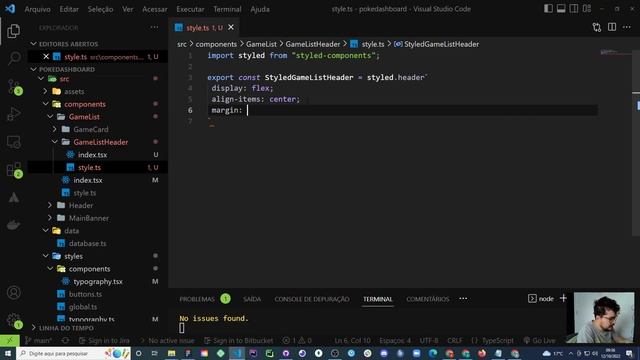This screenshot has height=360, width=640.
Task: Open database.ts file
Action: coord(87,243)
